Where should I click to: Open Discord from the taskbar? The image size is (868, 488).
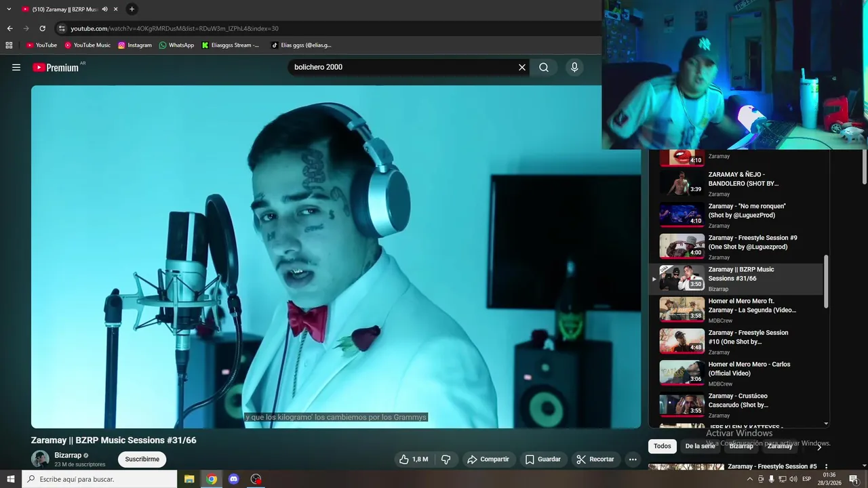tap(234, 479)
